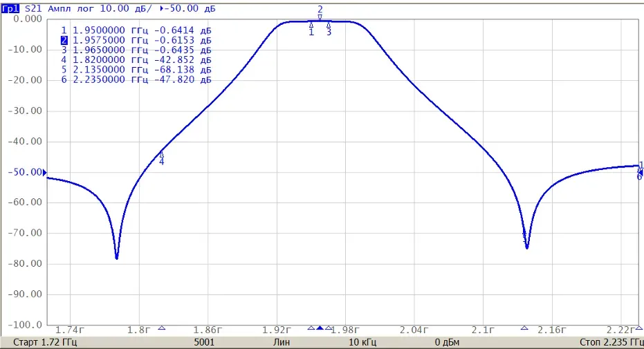Click active marker axis indicator near 1.98г
644x349 pixels.
pyautogui.click(x=320, y=328)
